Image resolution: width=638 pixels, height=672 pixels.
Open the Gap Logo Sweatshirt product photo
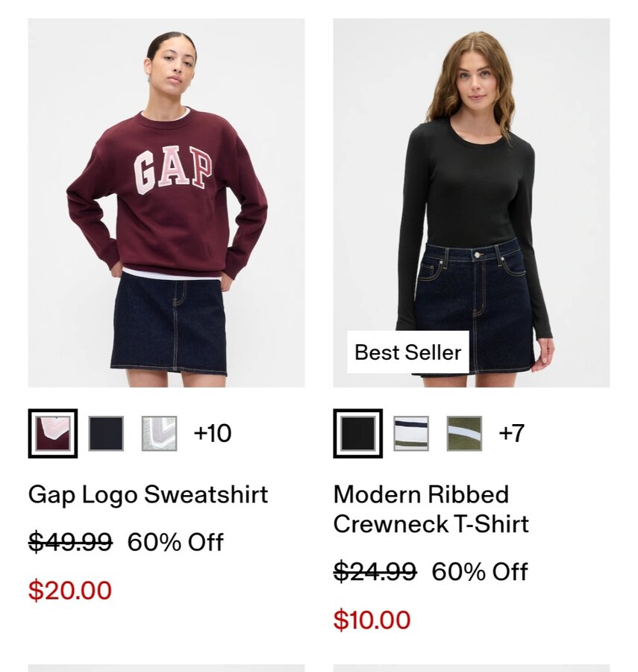click(166, 202)
